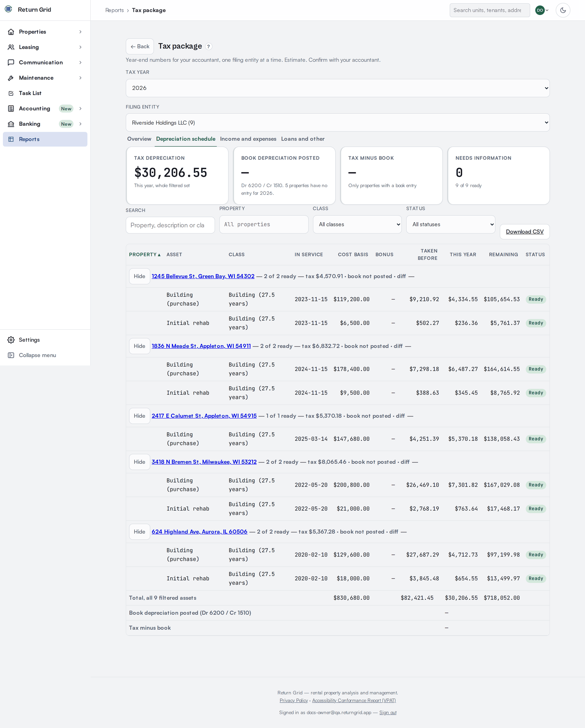The width and height of the screenshot is (585, 728).
Task: Click the Reports table icon
Action: (11, 139)
